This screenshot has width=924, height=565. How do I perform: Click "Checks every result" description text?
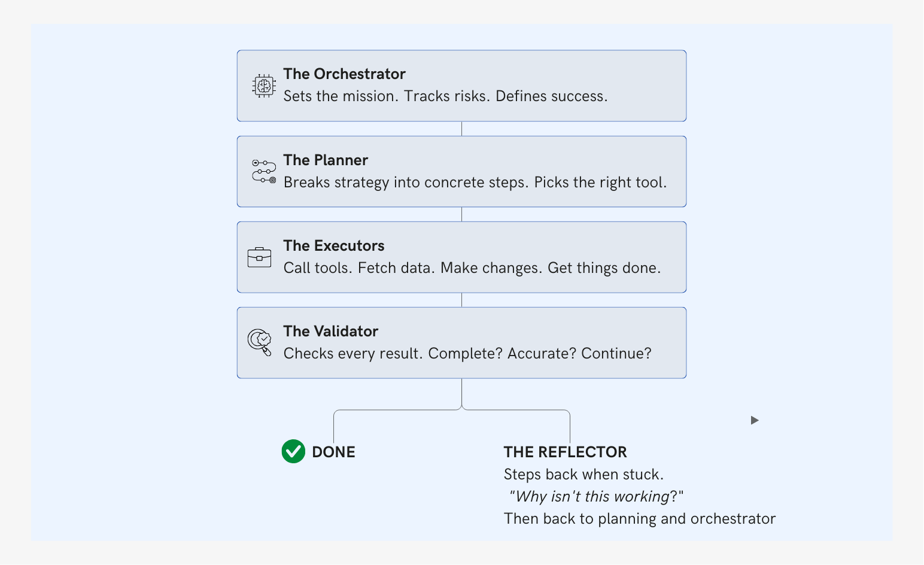pos(467,354)
